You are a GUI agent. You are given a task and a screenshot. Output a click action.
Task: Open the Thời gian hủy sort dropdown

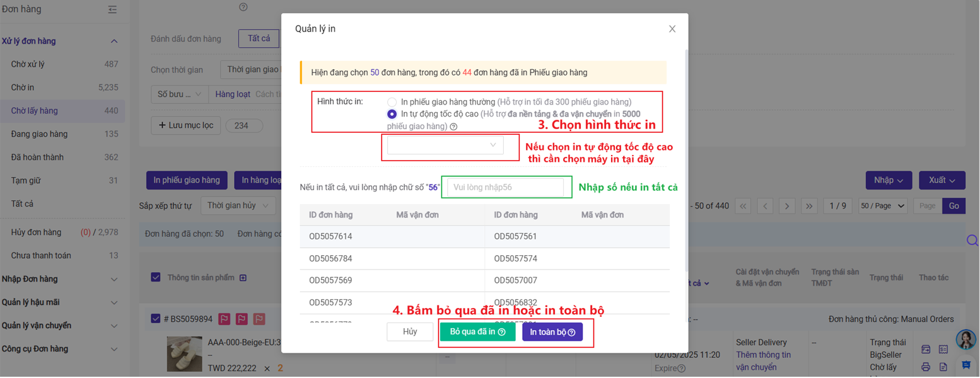[x=238, y=205]
